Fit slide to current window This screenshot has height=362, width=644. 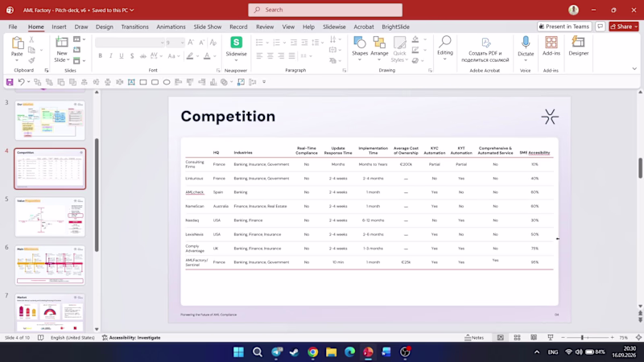click(x=638, y=337)
